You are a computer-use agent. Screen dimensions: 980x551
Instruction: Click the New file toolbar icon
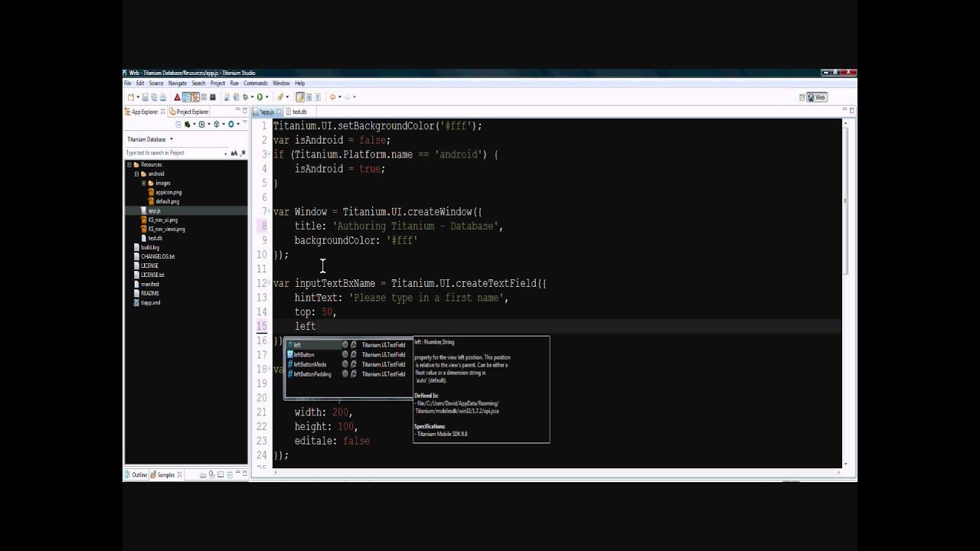coord(131,97)
